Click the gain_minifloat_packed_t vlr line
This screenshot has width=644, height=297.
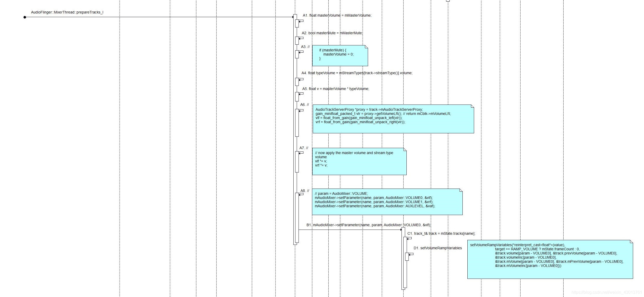click(383, 114)
